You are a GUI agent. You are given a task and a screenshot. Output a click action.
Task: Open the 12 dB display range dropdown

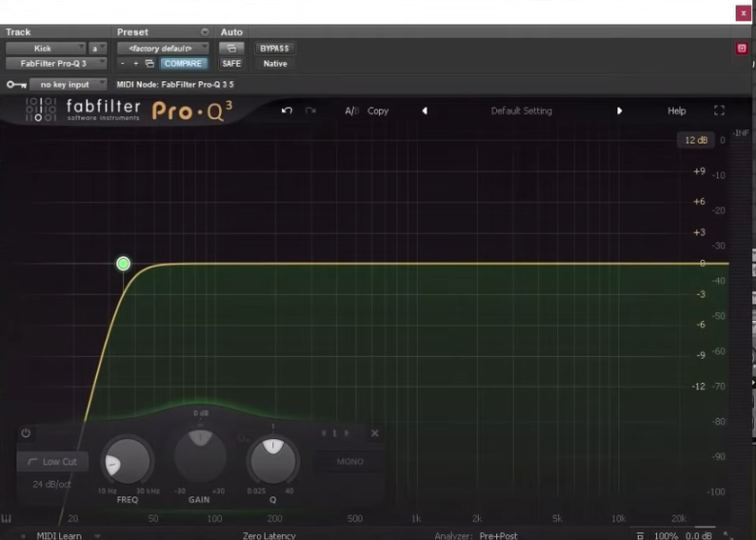[x=696, y=141]
